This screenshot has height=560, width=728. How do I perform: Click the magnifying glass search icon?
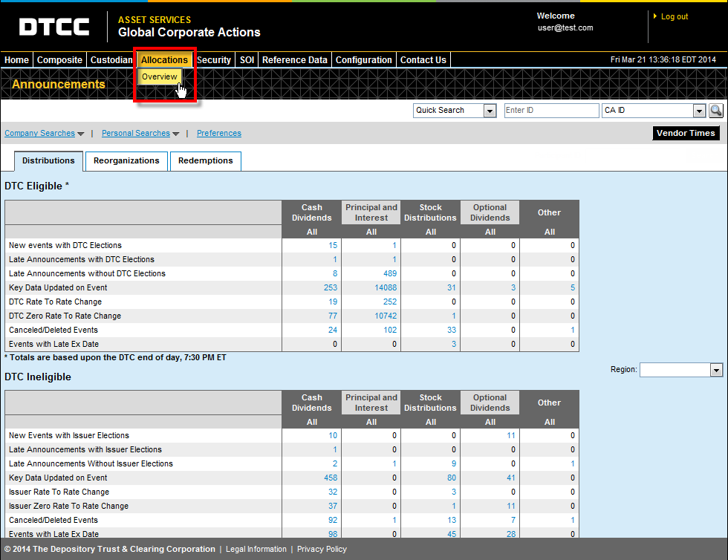pos(715,111)
